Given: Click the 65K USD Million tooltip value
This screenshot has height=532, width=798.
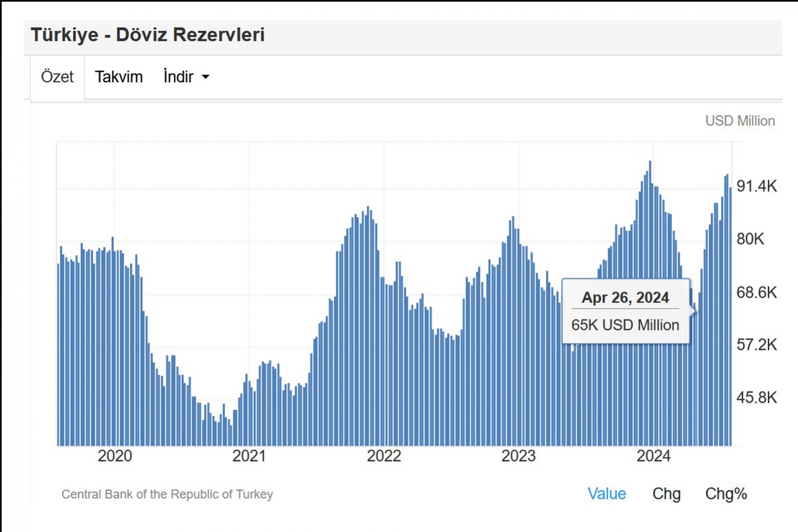Looking at the screenshot, I should click(625, 325).
